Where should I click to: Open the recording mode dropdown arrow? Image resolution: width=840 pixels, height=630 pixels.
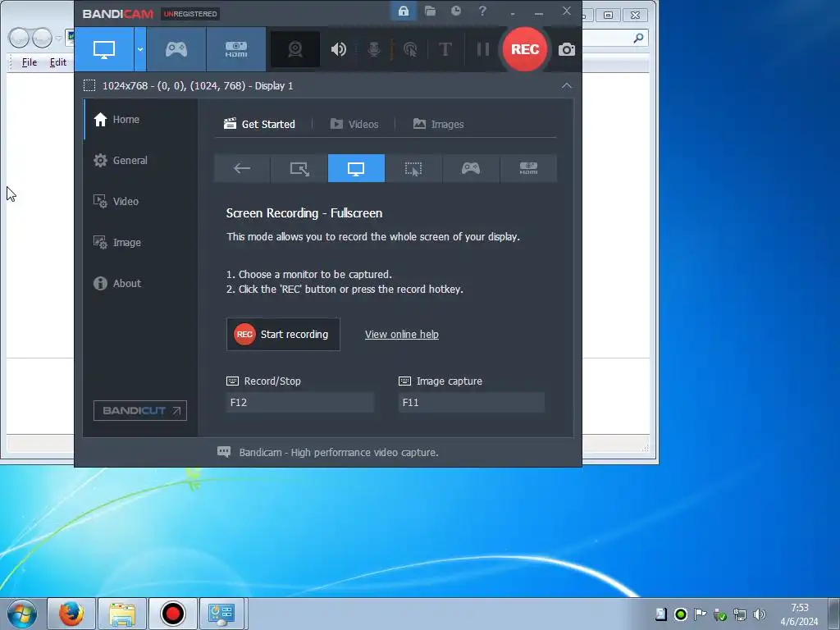click(139, 49)
